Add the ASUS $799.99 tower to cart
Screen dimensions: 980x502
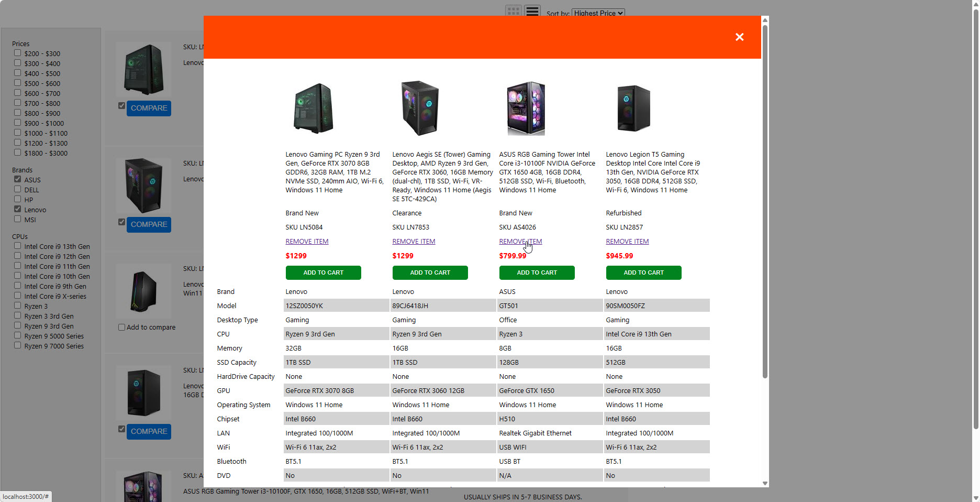537,273
